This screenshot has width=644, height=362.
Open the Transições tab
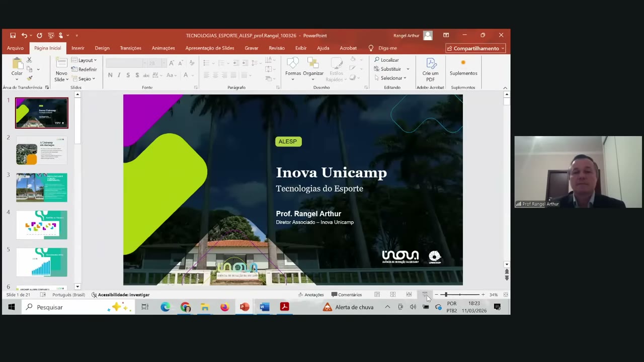coord(131,48)
